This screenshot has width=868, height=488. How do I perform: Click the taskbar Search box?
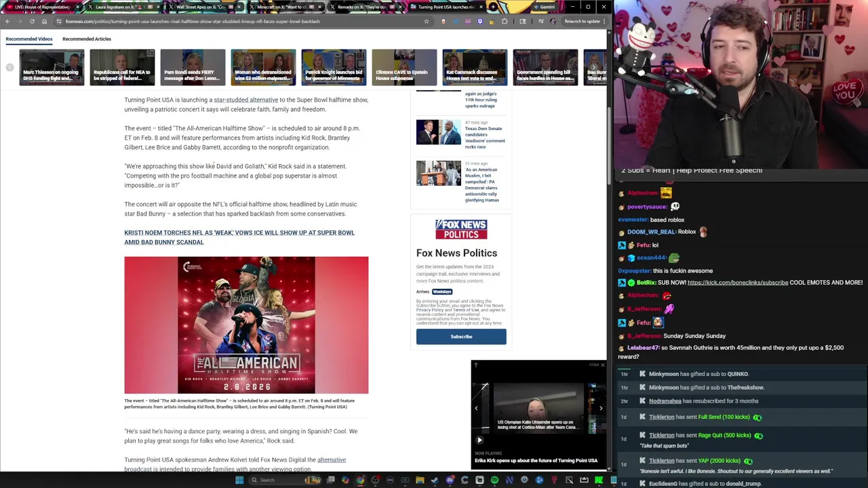pos(285,480)
